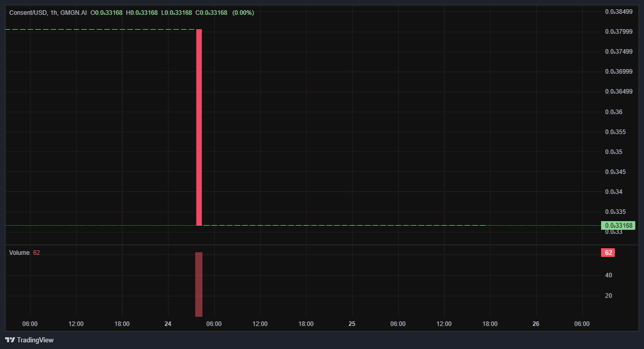Click the green current price tag 0.0₅33168
This screenshot has width=644, height=349.
(618, 226)
